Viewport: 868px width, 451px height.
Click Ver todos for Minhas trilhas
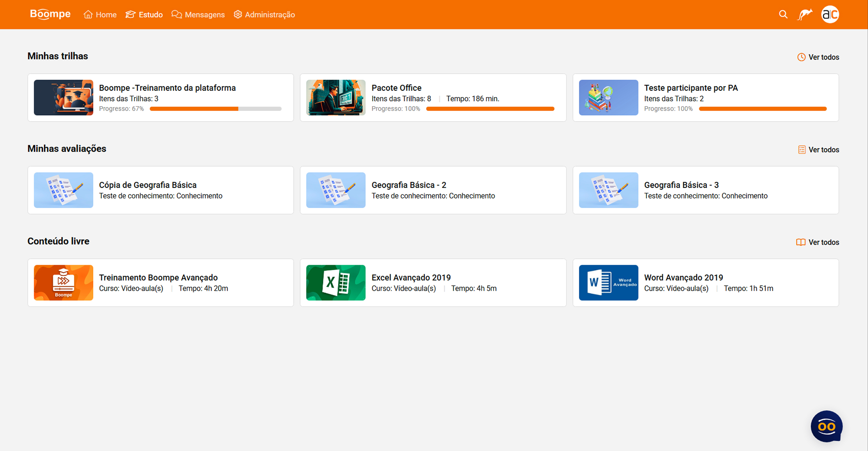click(818, 57)
